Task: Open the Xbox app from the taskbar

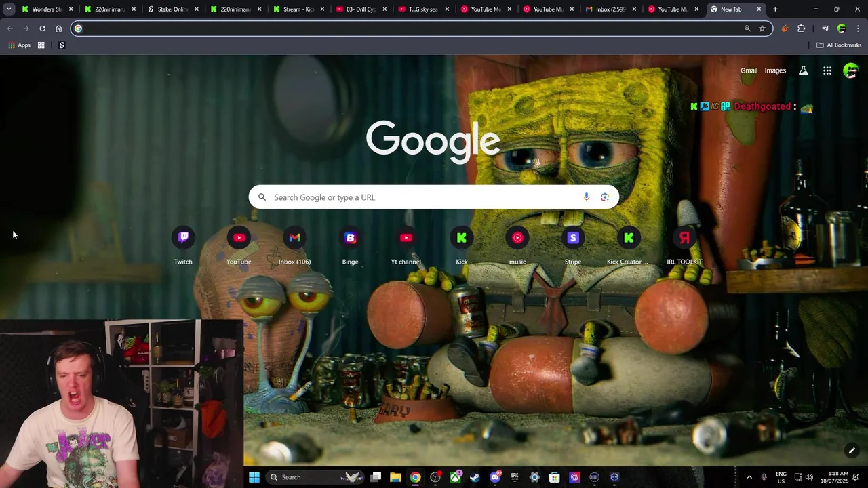Action: [455, 477]
